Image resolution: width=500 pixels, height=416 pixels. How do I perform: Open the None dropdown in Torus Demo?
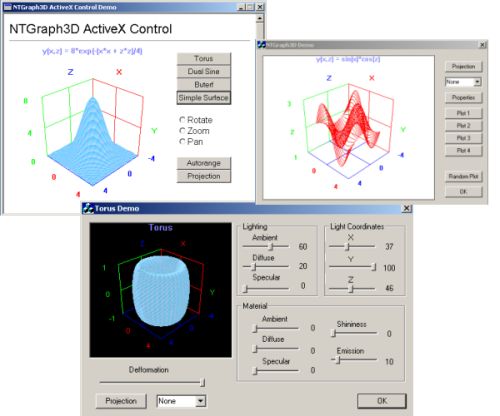click(201, 401)
